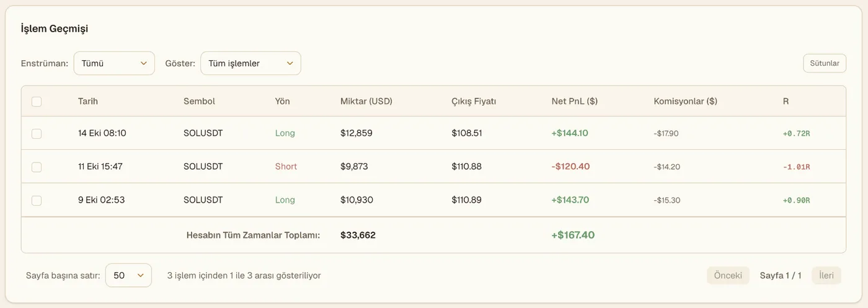Click the R column header
This screenshot has height=308, width=868.
coord(786,101)
